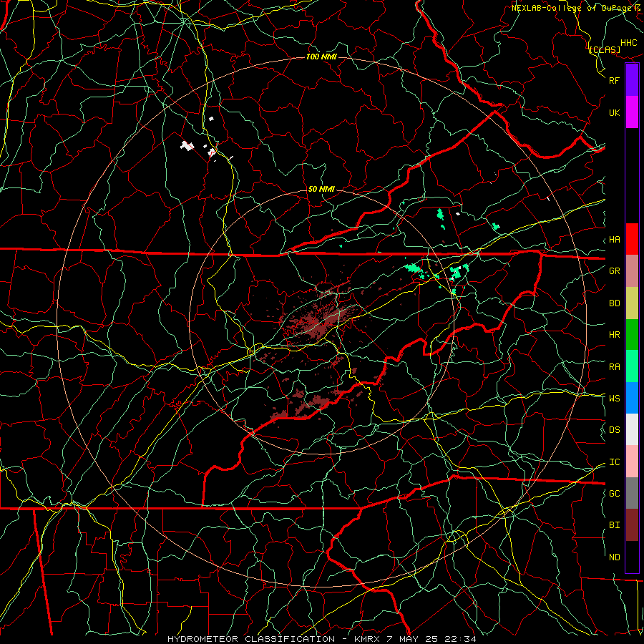Click the GC gray legend swatch
Screen dimensions: 644x644
tap(632, 493)
